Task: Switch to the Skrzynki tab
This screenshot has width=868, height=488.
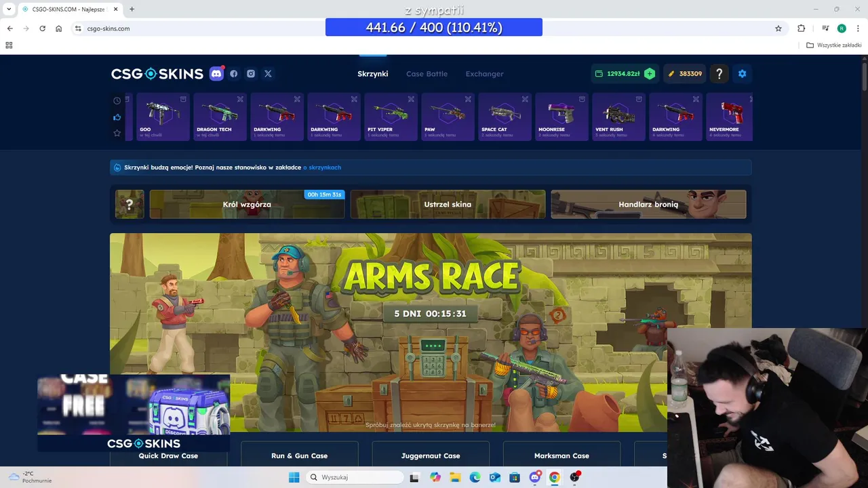Action: [373, 74]
